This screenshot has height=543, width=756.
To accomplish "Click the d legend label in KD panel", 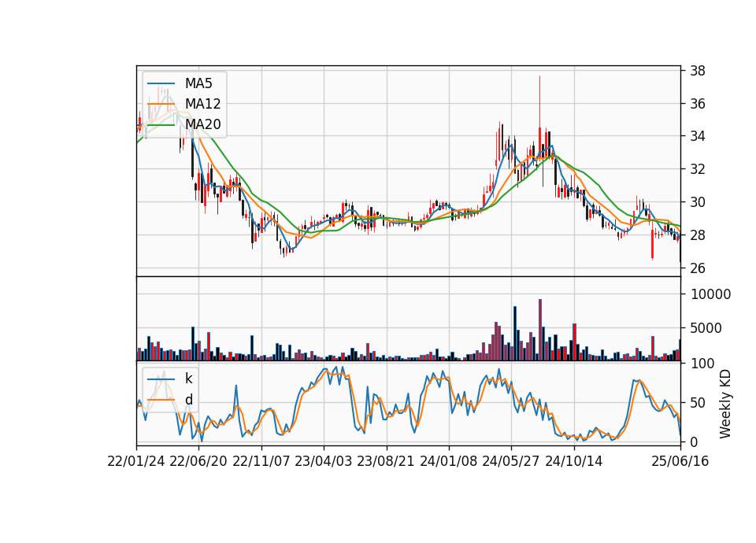I will tap(188, 400).
